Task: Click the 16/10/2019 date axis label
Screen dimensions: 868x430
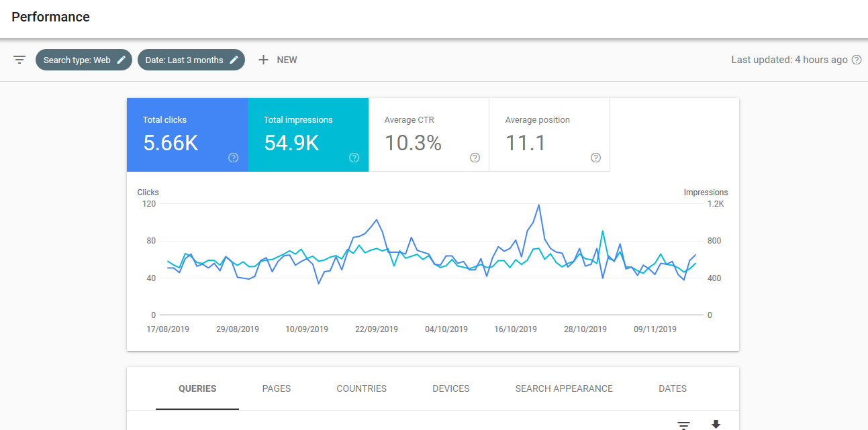Action: tap(516, 329)
